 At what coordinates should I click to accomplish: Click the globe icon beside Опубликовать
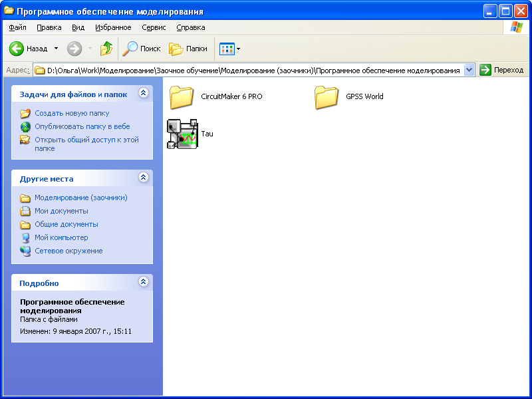pyautogui.click(x=25, y=126)
